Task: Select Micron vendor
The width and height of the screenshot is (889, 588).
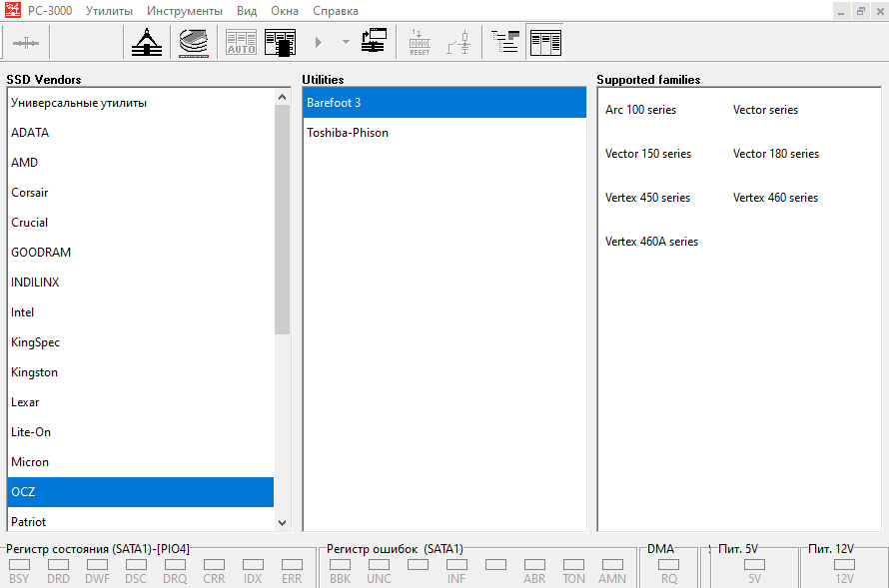Action: coord(141,462)
